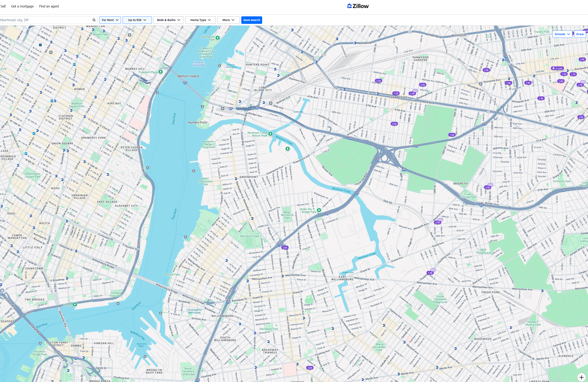The height and width of the screenshot is (382, 588).
Task: Click the Newtown Creek Nature Walk pin
Action: click(x=270, y=134)
